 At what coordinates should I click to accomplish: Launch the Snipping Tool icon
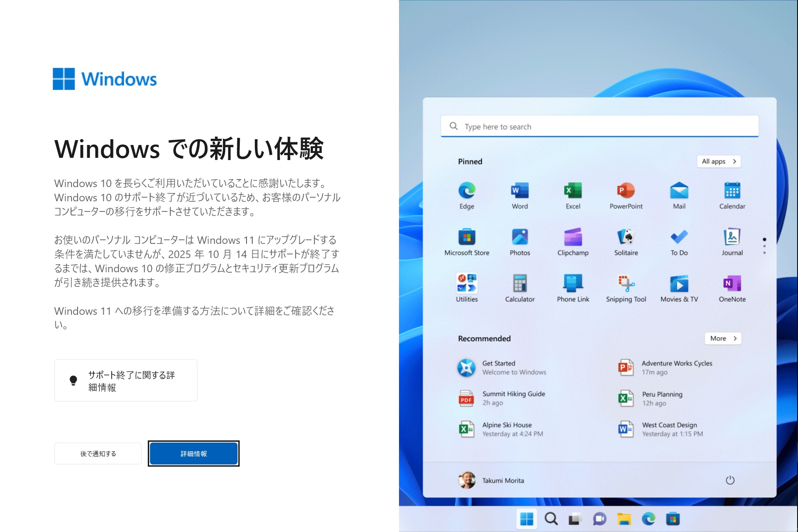(626, 284)
